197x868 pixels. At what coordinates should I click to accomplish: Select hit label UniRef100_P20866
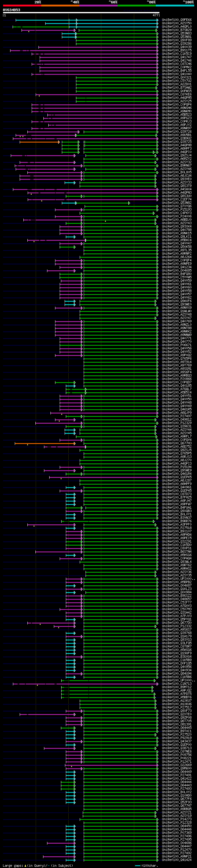(177, 379)
